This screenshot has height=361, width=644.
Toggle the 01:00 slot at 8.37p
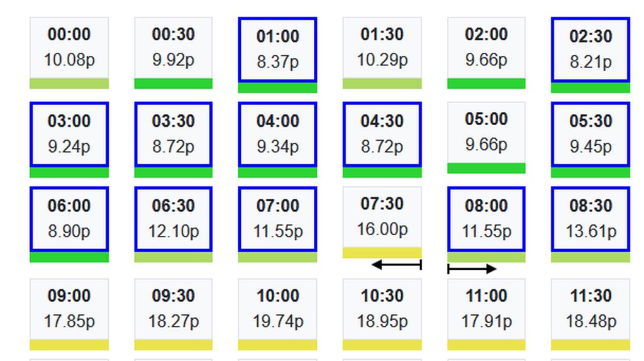[x=277, y=50]
